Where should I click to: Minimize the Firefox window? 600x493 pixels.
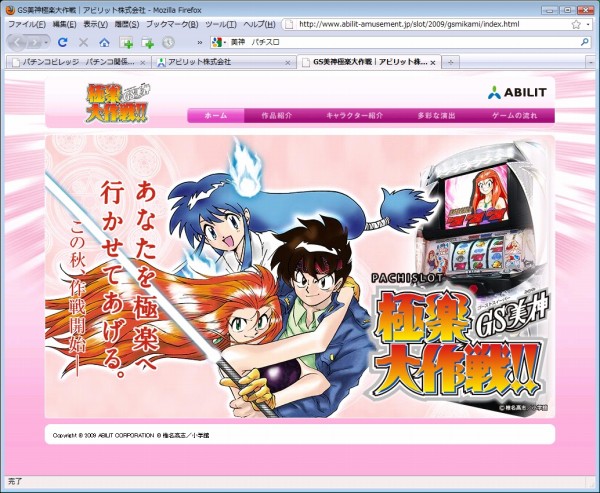click(x=551, y=10)
